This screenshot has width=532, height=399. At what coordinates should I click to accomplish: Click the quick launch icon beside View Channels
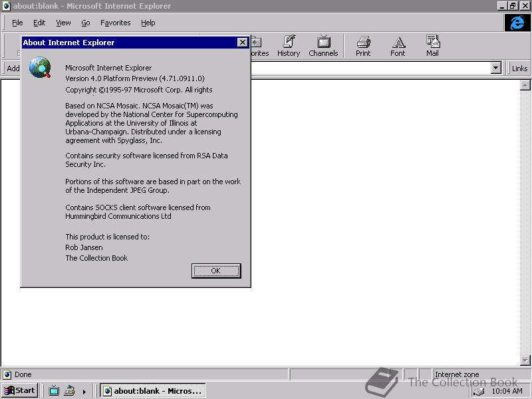69,390
